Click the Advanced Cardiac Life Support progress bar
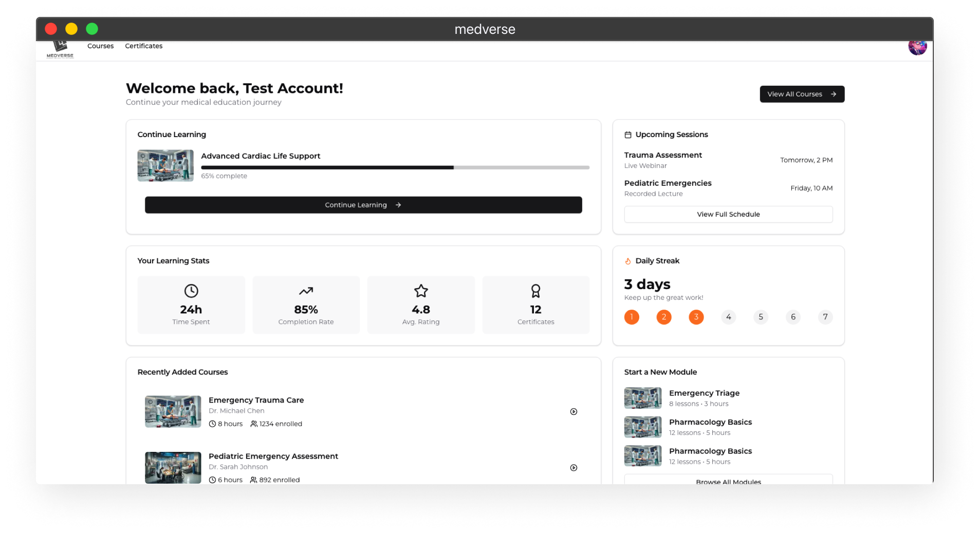980x533 pixels. [x=395, y=167]
